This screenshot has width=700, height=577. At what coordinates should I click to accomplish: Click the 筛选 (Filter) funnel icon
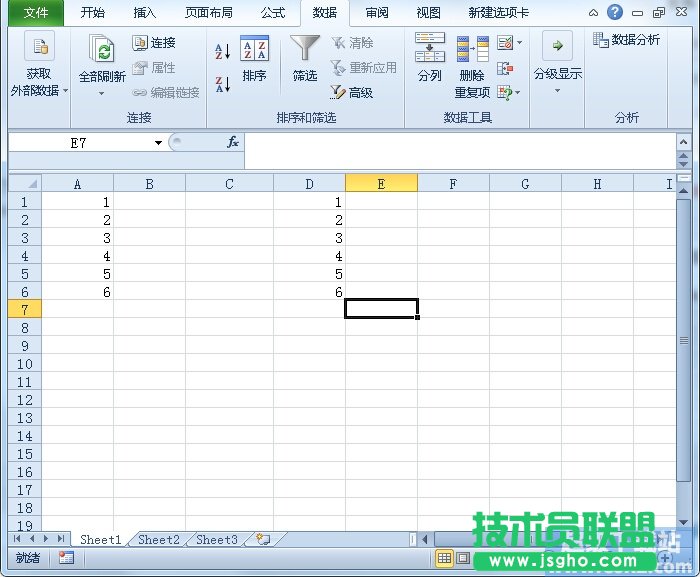pyautogui.click(x=305, y=58)
